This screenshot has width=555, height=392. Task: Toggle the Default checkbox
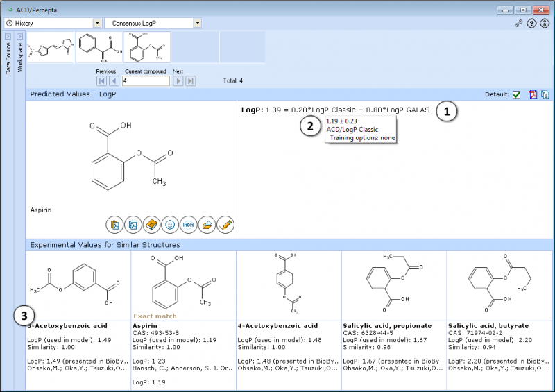click(516, 94)
